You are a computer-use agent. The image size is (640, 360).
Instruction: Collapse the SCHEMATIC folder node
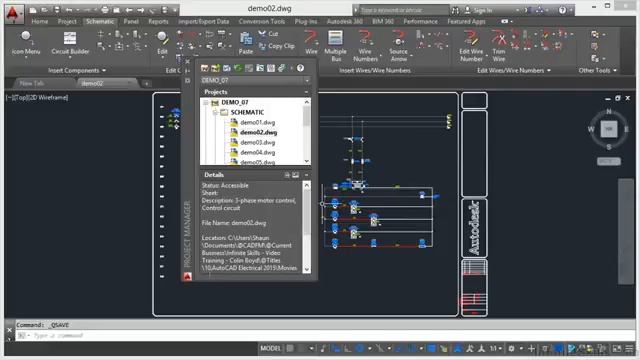coord(215,112)
